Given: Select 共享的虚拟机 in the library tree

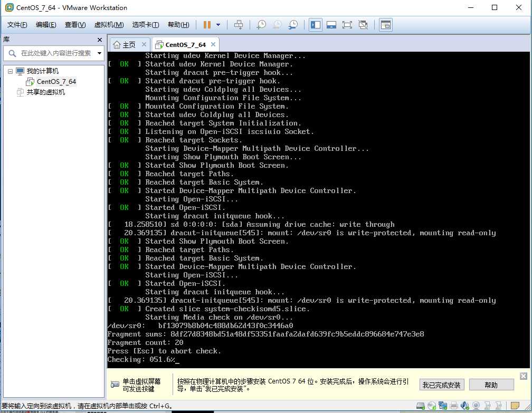Looking at the screenshot, I should point(46,92).
